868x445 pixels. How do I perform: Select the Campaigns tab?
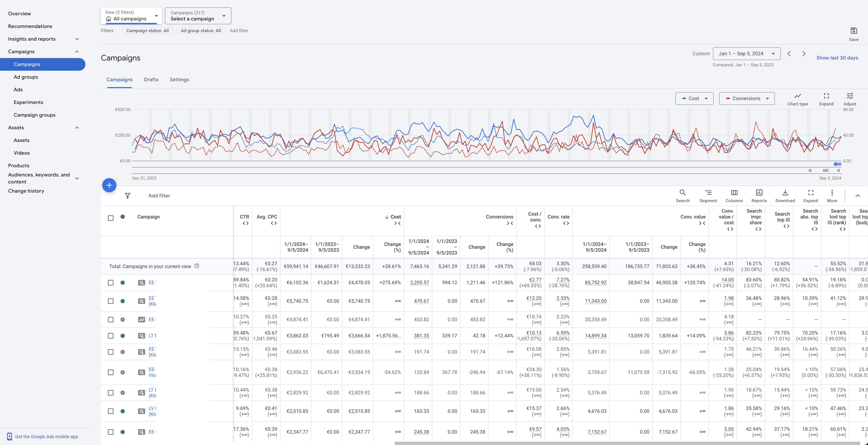120,80
